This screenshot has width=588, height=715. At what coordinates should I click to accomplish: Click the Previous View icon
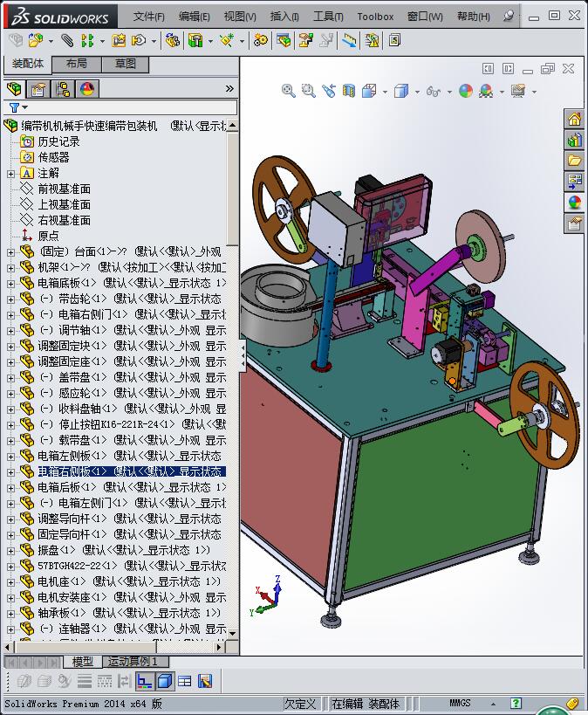point(329,91)
